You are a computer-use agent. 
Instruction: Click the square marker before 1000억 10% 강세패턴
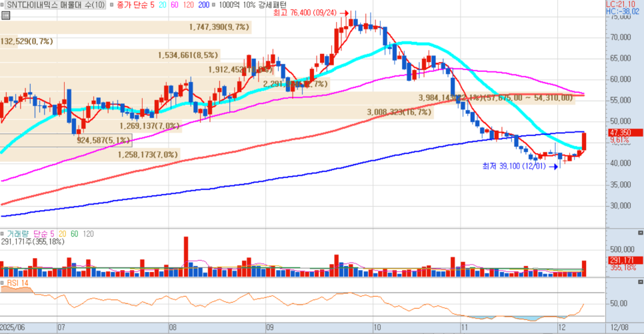[213, 5]
